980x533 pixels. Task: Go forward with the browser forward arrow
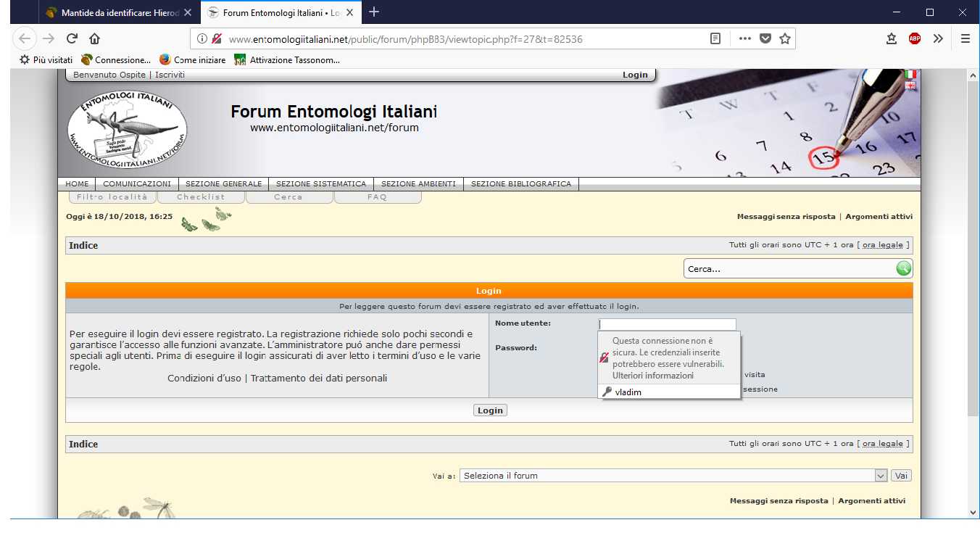coord(49,39)
